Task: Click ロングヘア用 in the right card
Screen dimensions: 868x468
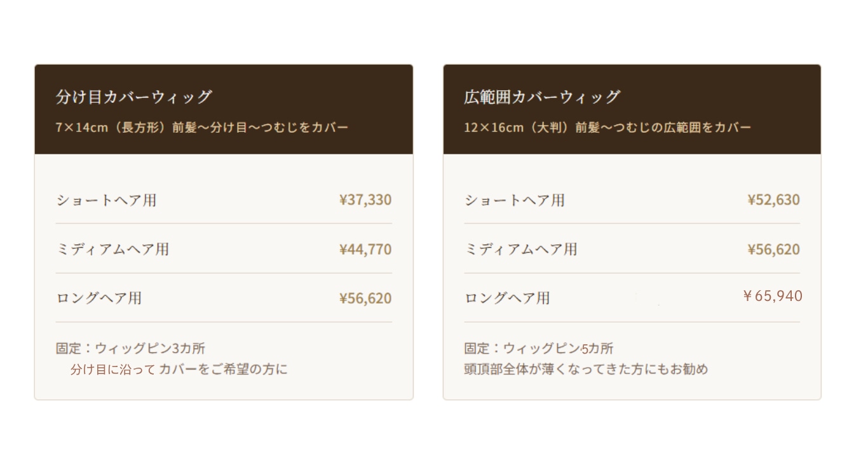Action: pos(506,298)
